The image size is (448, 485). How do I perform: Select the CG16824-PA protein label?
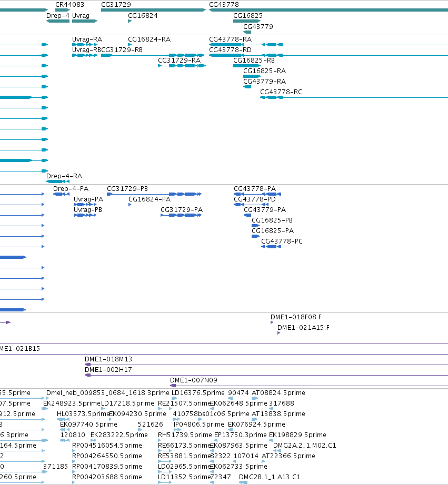(x=150, y=199)
